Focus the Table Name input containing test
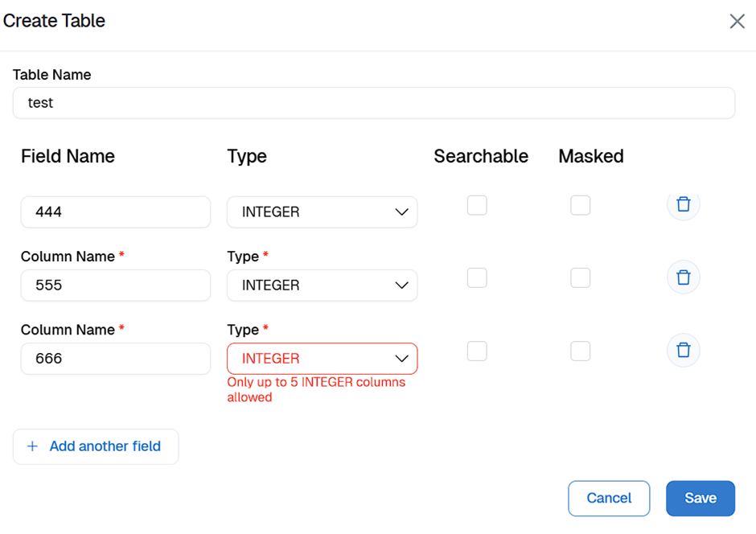756x534 pixels. 373,103
